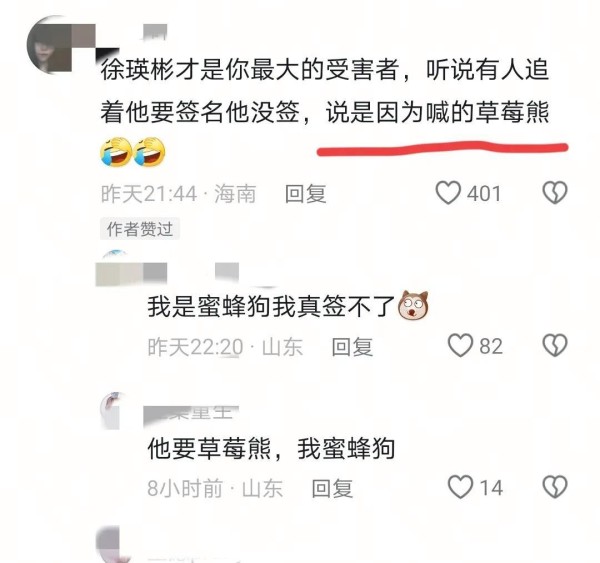Tap the 作者赞过 badge
The image size is (600, 563).
pos(140,229)
